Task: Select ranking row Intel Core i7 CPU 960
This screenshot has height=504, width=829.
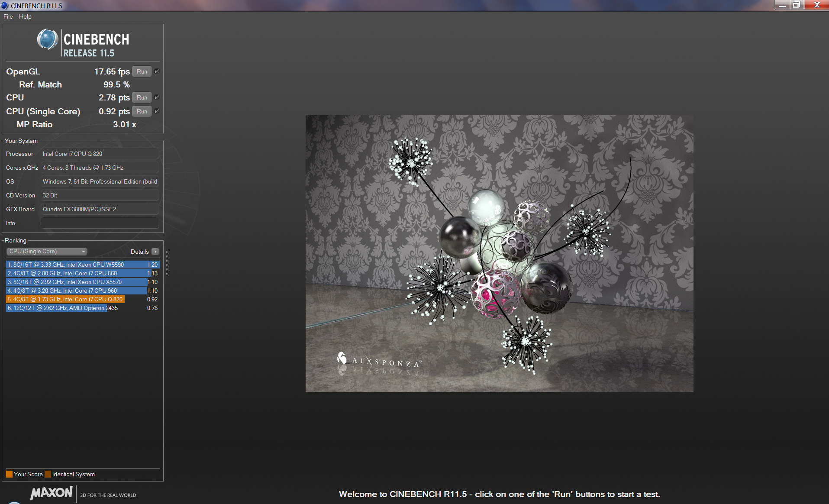Action: pyautogui.click(x=83, y=291)
